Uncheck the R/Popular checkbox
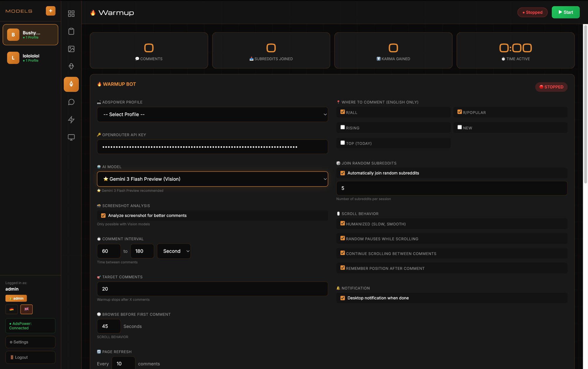This screenshot has width=588, height=369. [460, 112]
